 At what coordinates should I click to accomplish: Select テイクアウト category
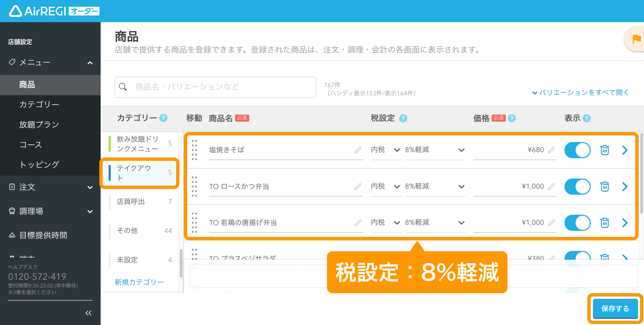[140, 173]
